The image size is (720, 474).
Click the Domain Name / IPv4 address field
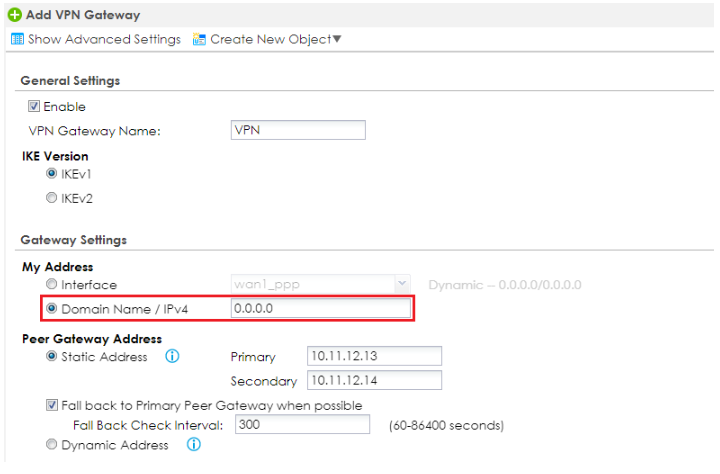pyautogui.click(x=320, y=310)
